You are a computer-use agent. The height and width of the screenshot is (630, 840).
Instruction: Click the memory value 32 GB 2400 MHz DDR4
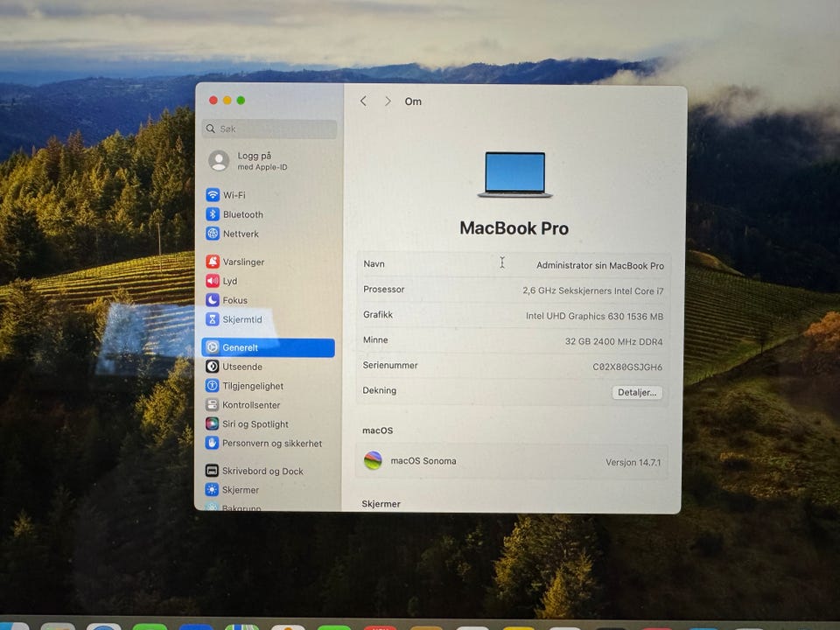(614, 341)
